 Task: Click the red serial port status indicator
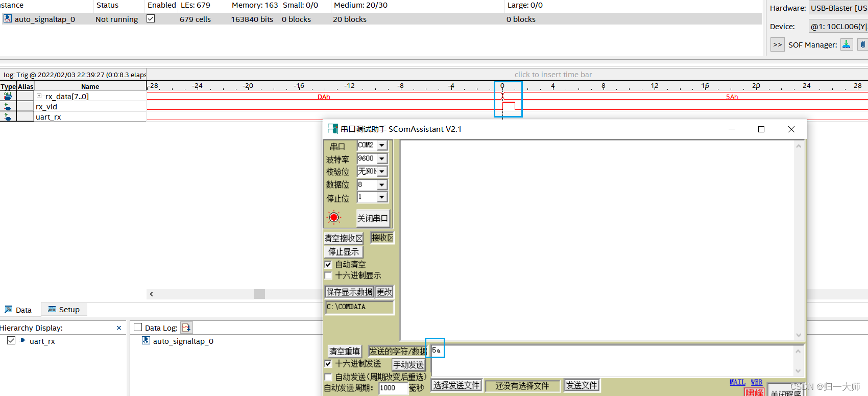pyautogui.click(x=334, y=218)
